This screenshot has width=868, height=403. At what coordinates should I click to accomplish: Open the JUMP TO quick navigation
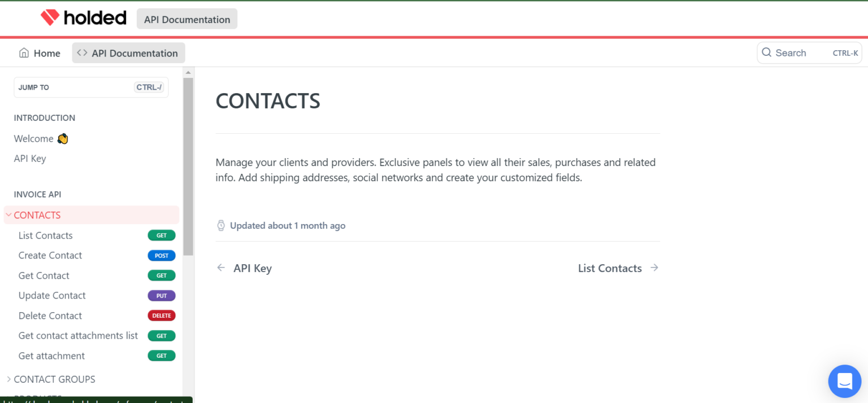(91, 87)
